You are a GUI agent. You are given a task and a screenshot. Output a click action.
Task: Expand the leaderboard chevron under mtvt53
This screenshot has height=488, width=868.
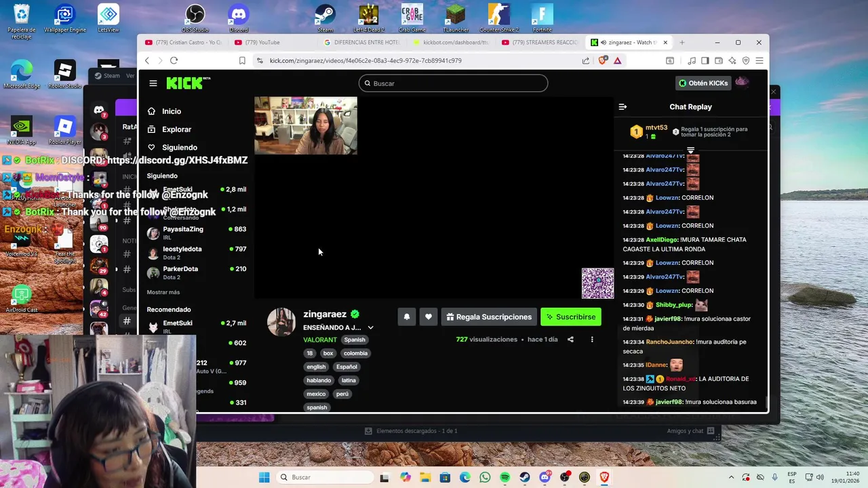click(x=690, y=150)
